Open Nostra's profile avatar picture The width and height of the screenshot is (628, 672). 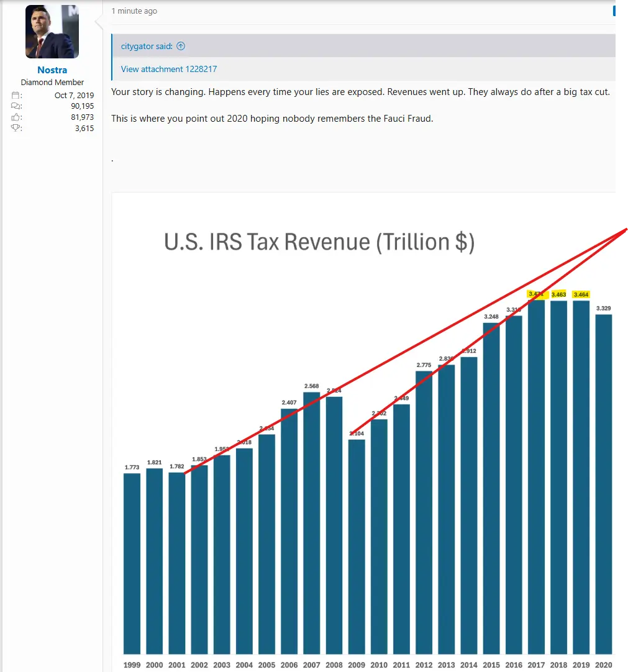point(52,32)
